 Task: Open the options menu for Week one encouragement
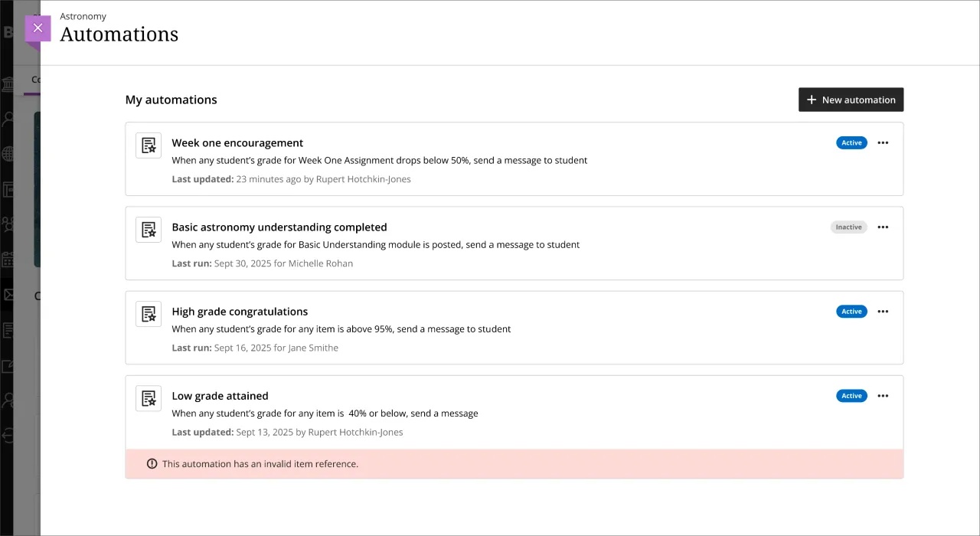point(883,142)
